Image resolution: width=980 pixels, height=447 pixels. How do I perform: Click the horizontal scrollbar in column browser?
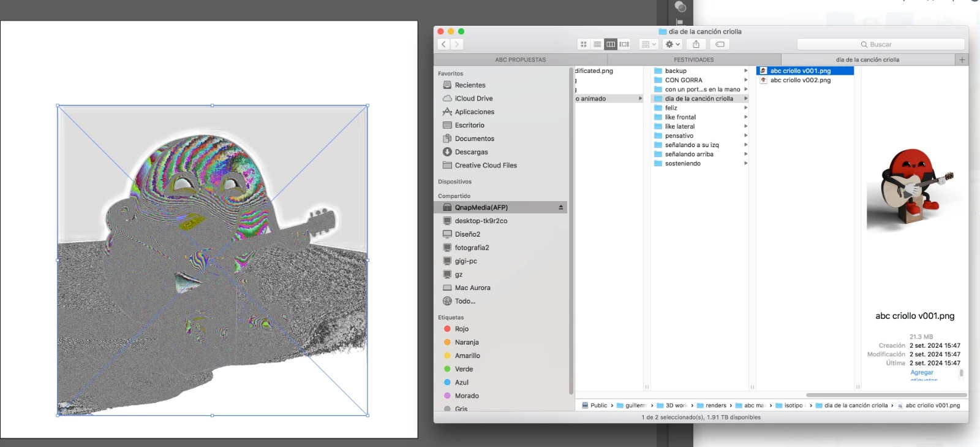[x=886, y=395]
